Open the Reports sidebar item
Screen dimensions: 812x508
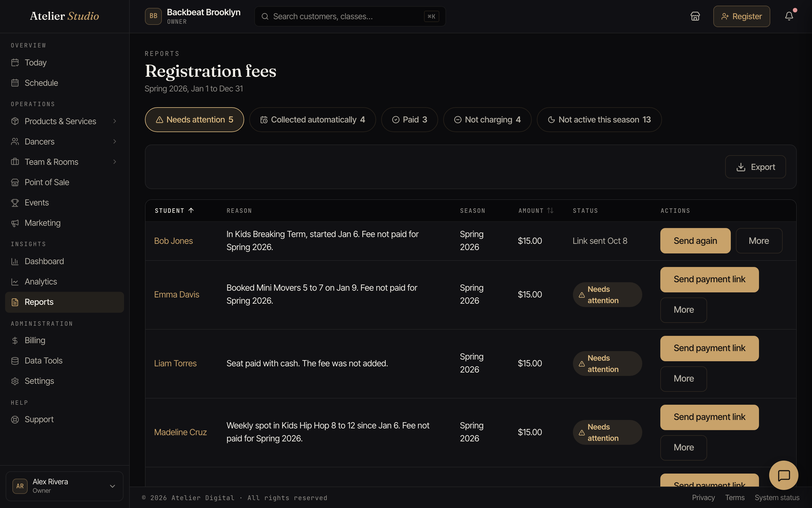(x=64, y=302)
